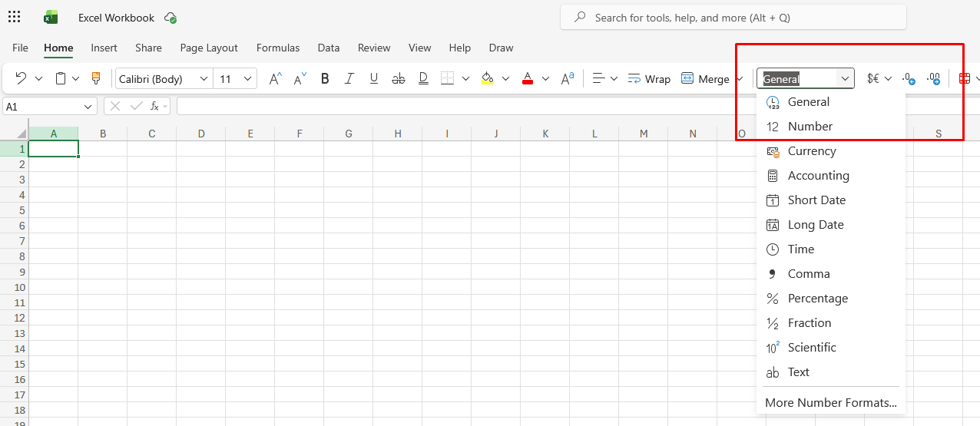Open the Draw tab
980x426 pixels.
(x=501, y=48)
